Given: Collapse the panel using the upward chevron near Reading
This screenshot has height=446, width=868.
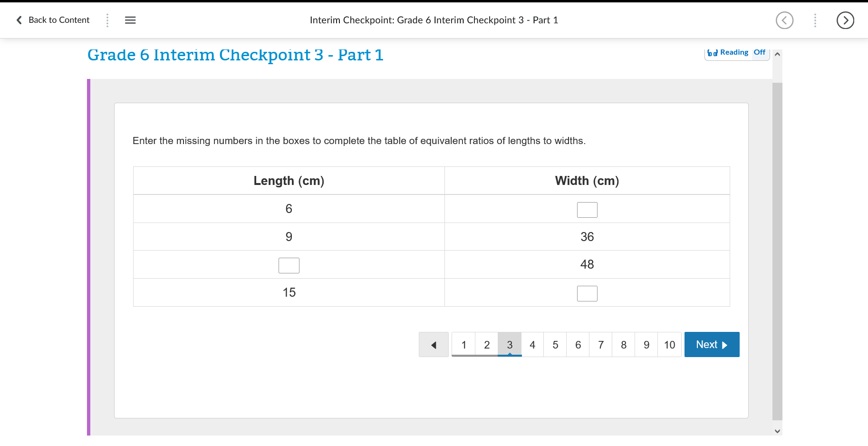Looking at the screenshot, I should [x=777, y=54].
